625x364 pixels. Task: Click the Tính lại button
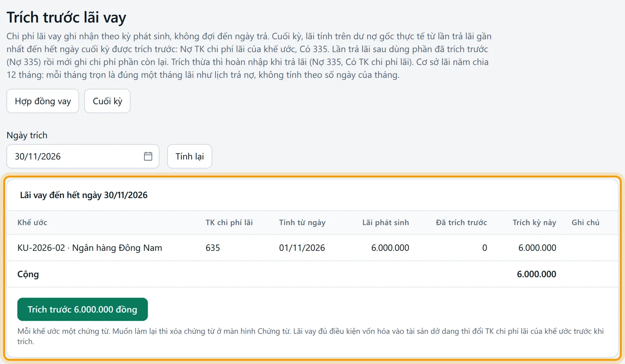click(x=189, y=156)
